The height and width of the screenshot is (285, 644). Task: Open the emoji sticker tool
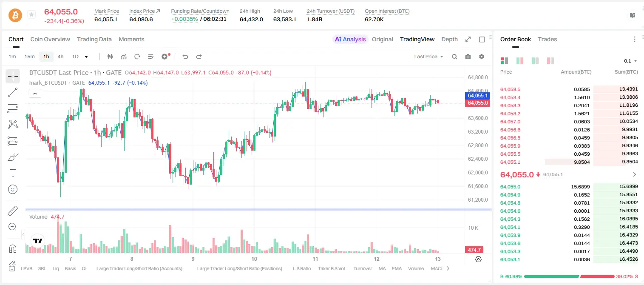pyautogui.click(x=13, y=189)
